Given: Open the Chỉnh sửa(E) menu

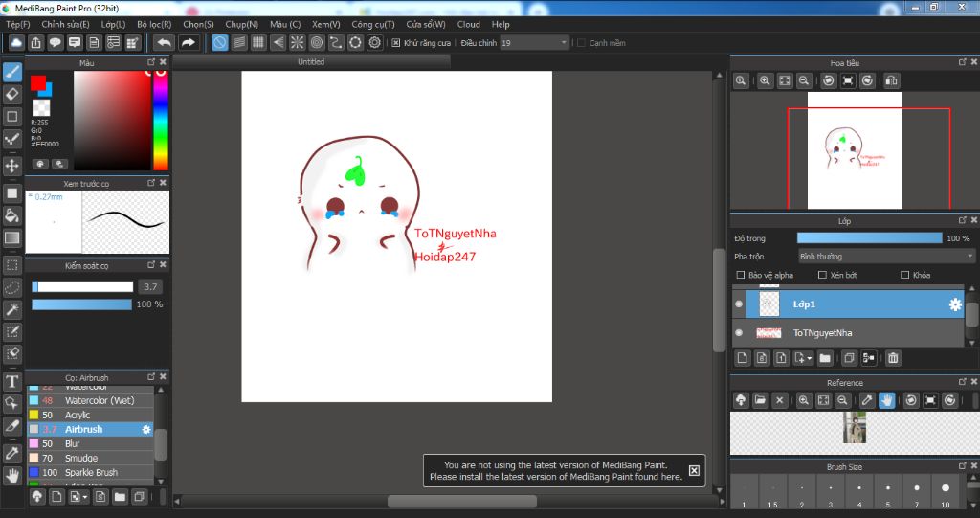Looking at the screenshot, I should pos(66,24).
